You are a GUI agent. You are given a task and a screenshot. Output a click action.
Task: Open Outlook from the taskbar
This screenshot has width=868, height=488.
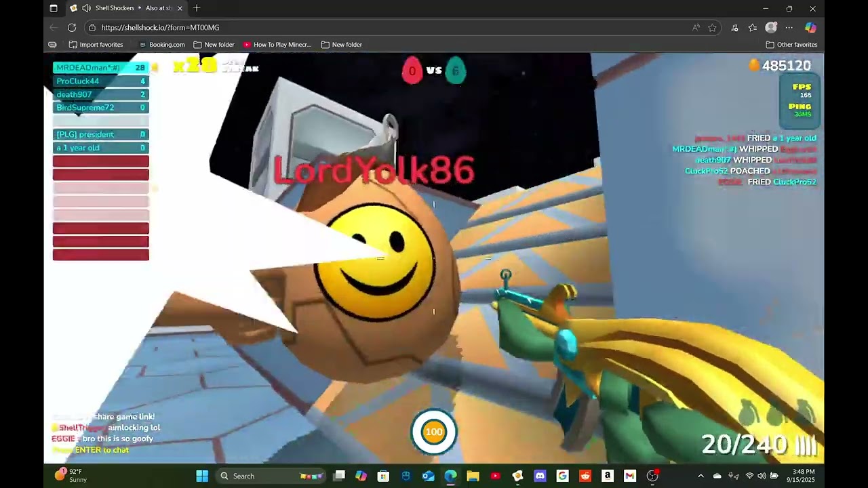(428, 476)
